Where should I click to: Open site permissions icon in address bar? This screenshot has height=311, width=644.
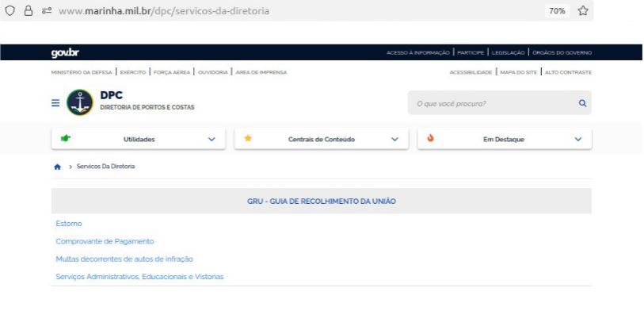47,11
